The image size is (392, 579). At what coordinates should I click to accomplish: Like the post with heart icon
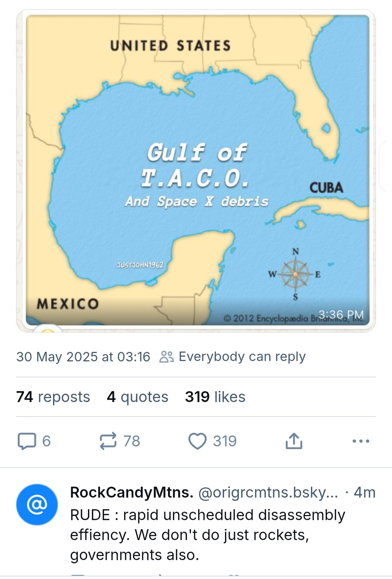coord(197,441)
